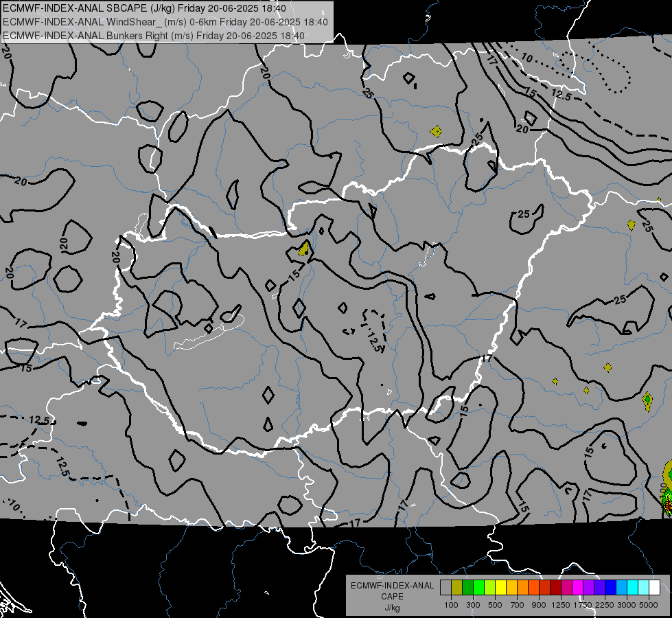Select the purple legend swatch

[588, 588]
